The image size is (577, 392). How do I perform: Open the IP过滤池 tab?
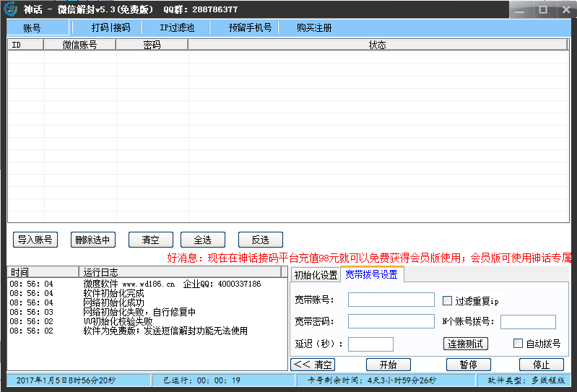(x=177, y=27)
